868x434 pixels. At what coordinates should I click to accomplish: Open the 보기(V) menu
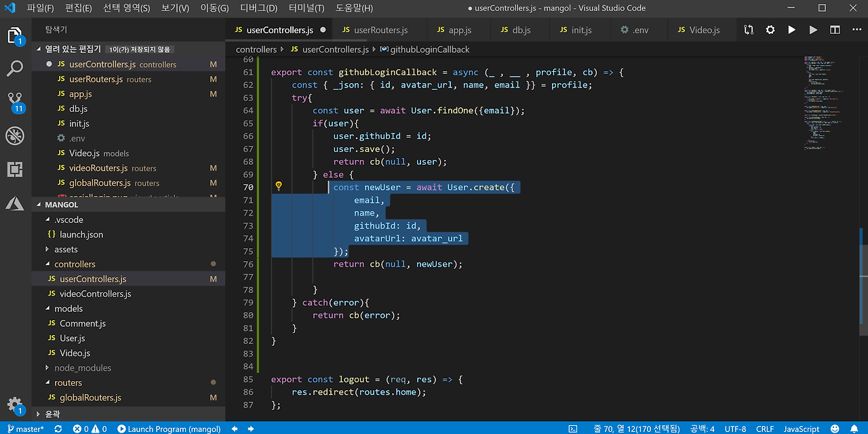(176, 8)
